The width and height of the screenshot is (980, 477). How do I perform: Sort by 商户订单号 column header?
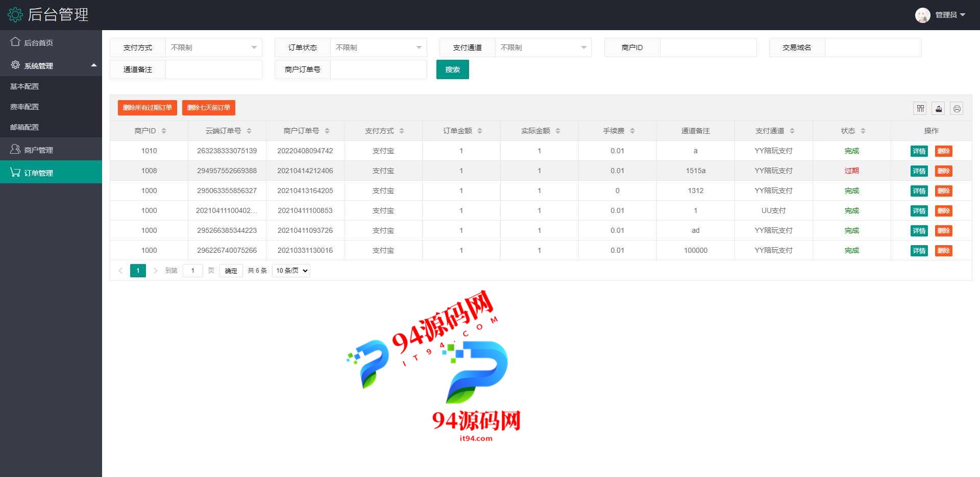coord(327,131)
